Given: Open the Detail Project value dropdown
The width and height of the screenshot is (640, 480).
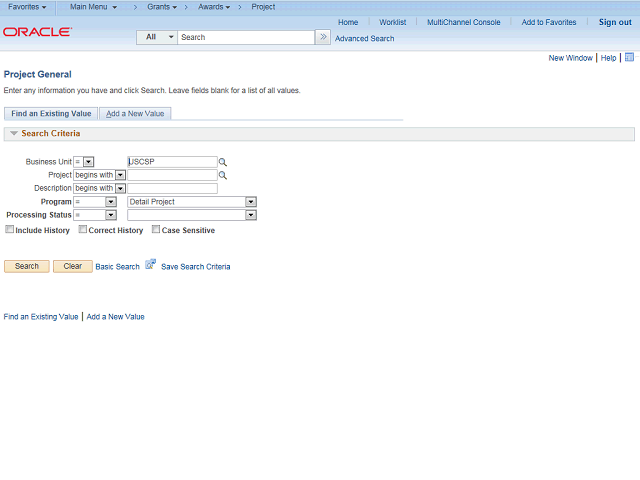Looking at the screenshot, I should point(192,202).
